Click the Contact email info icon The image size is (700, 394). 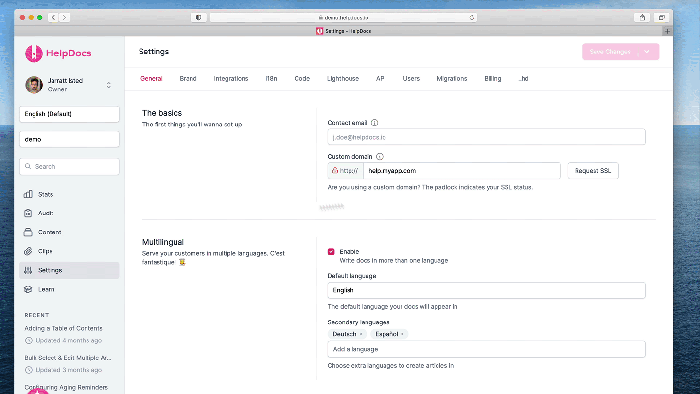(x=375, y=123)
